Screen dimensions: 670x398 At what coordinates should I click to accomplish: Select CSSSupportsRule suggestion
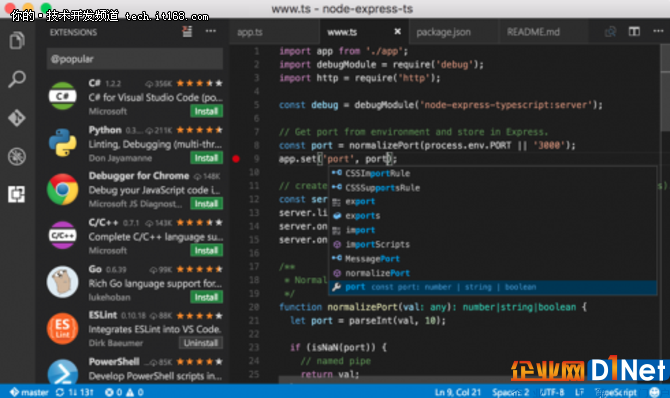(493, 187)
